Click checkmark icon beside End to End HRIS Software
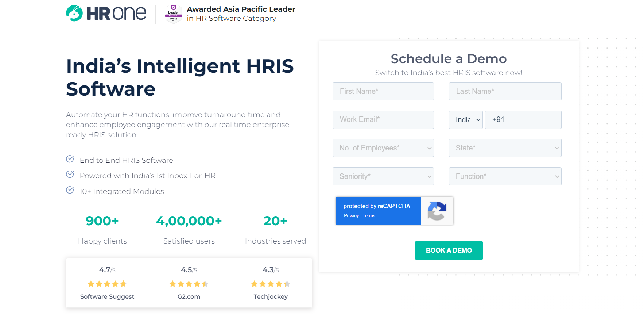Screen dimensions: 644x314 (x=70, y=159)
